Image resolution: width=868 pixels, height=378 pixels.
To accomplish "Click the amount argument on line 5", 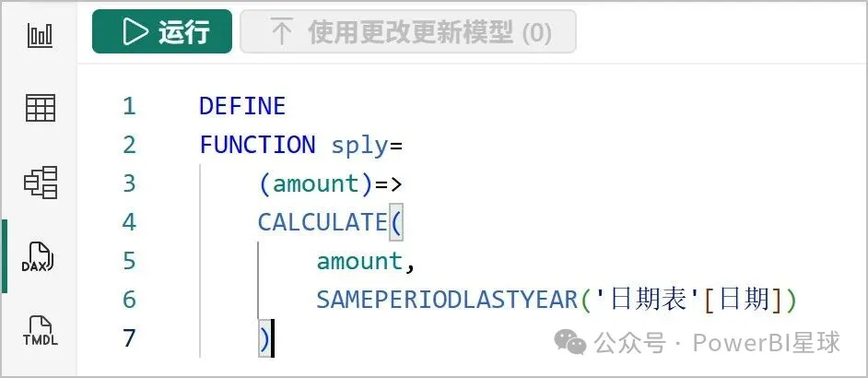I will [359, 261].
